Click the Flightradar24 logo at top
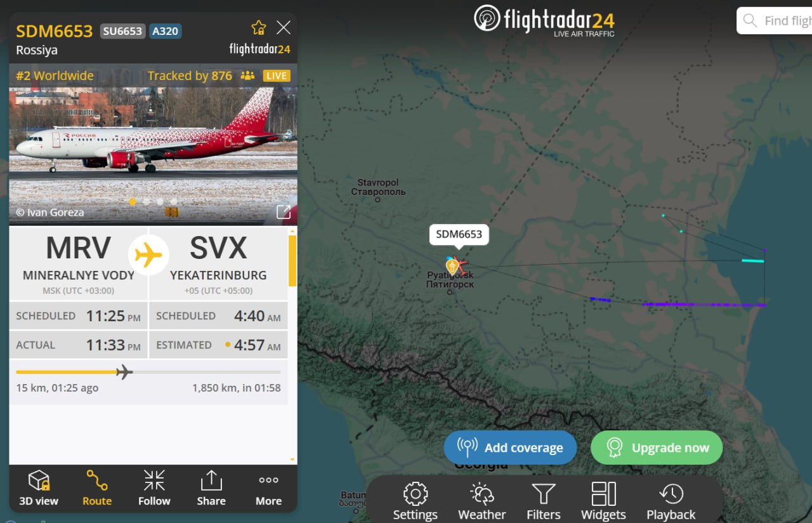This screenshot has width=812, height=523. click(544, 20)
